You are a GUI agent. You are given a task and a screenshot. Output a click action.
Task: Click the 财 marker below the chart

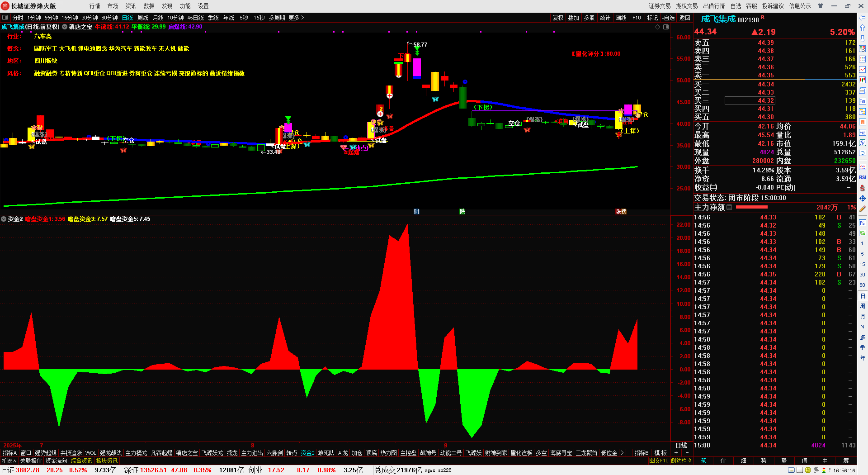pos(416,212)
